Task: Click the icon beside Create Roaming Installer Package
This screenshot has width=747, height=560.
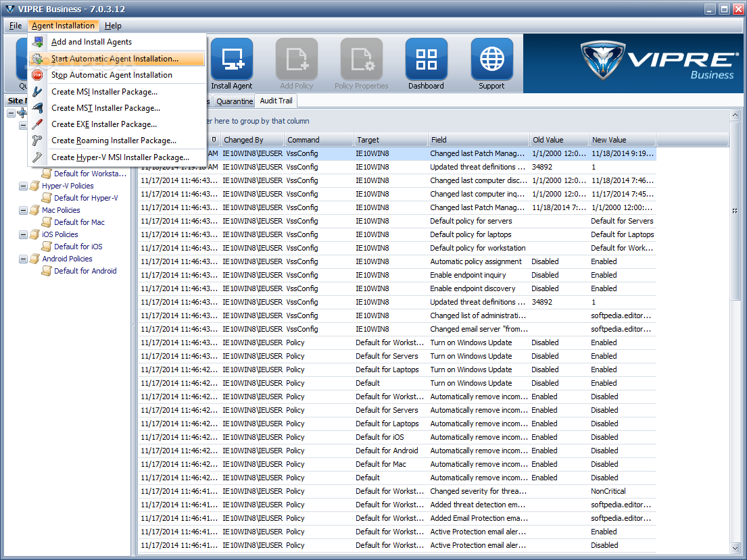Action: 38,141
